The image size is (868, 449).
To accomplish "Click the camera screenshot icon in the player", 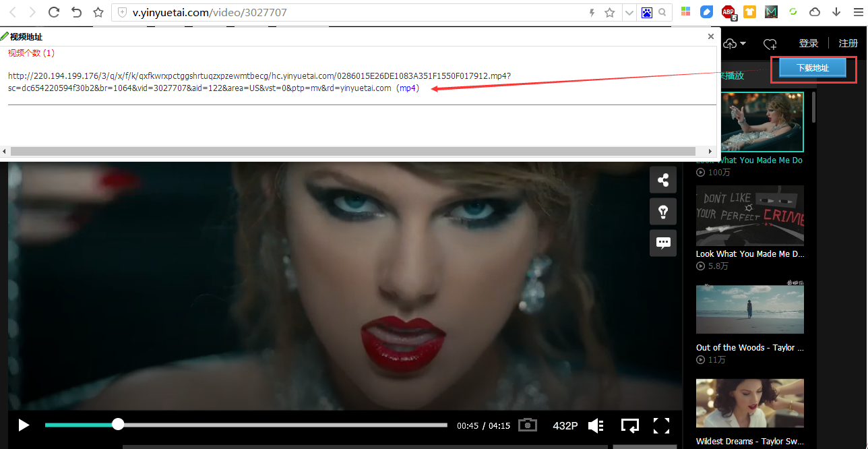I will click(x=528, y=425).
